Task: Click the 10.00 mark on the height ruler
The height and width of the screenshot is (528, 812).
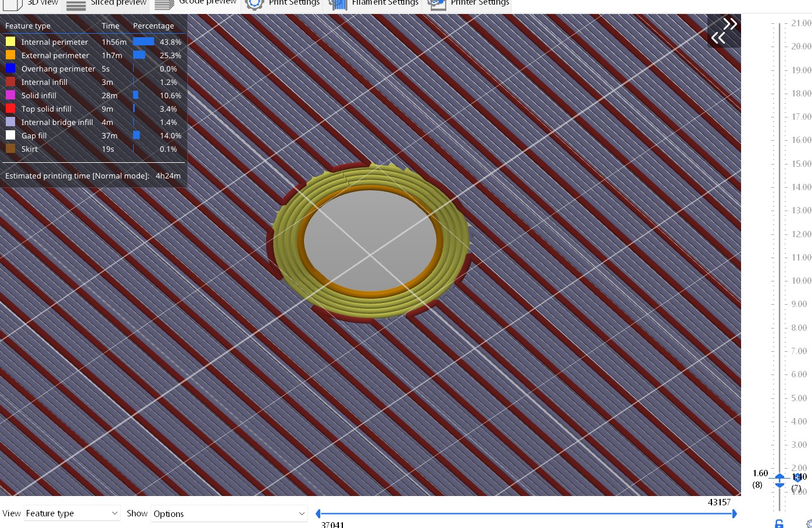Action: point(801,280)
